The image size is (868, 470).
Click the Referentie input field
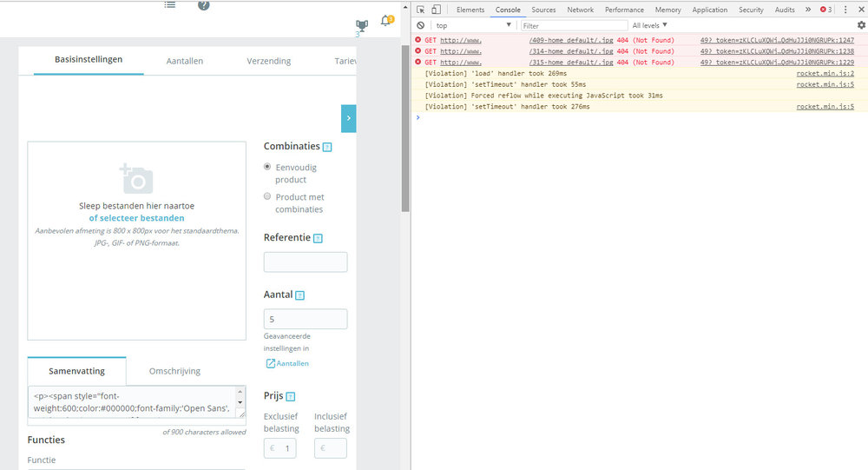pos(306,262)
